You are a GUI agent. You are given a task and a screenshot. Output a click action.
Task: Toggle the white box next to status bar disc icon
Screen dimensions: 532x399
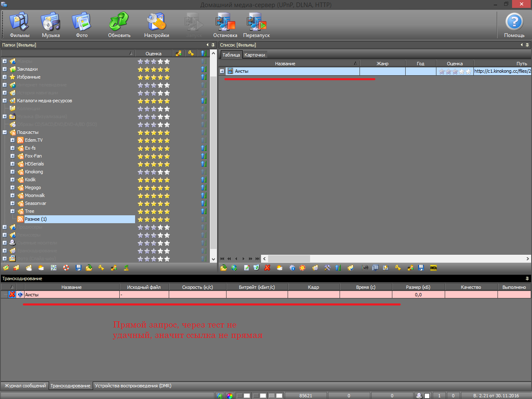[427, 396]
